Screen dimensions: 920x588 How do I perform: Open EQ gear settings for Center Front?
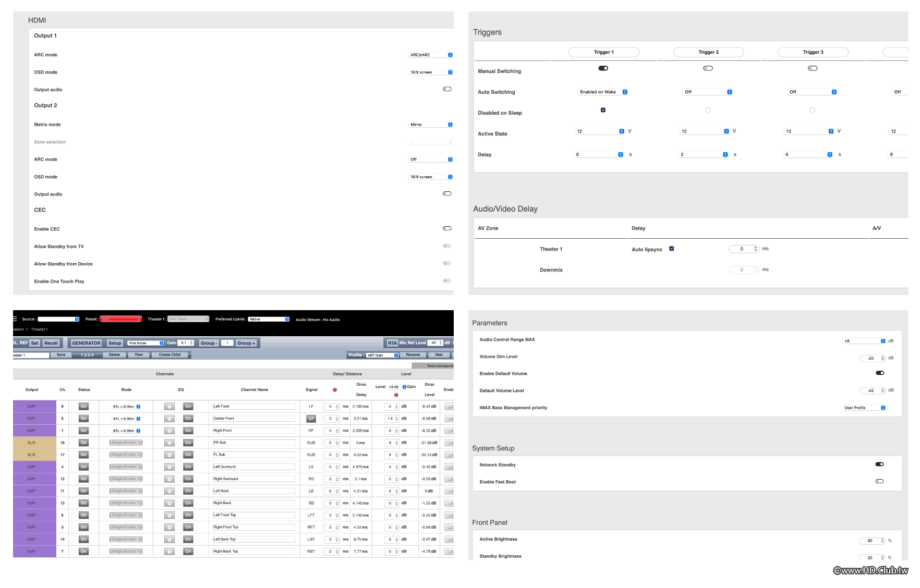(x=169, y=419)
